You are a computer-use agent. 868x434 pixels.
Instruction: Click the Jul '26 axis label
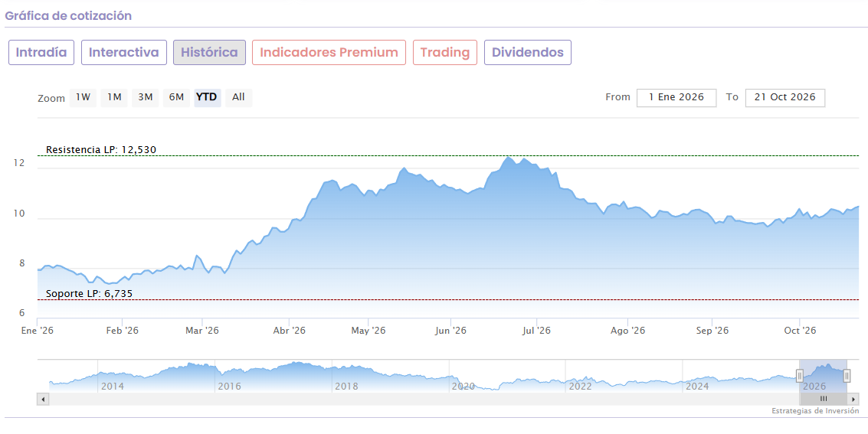(x=536, y=331)
